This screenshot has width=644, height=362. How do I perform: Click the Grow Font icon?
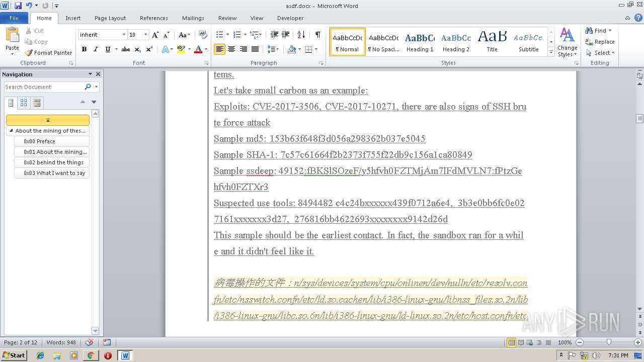(x=155, y=35)
